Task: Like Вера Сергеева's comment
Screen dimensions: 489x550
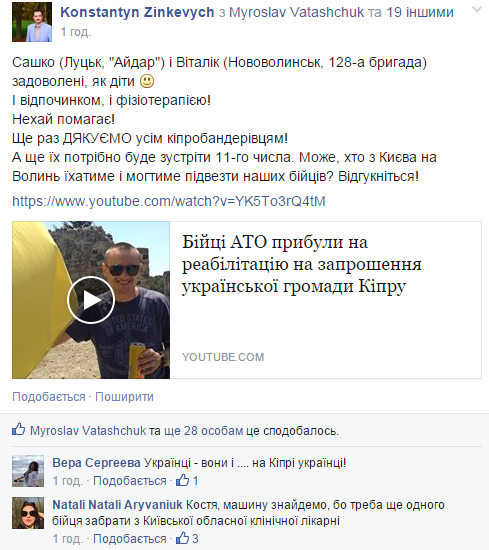Action: [130, 481]
